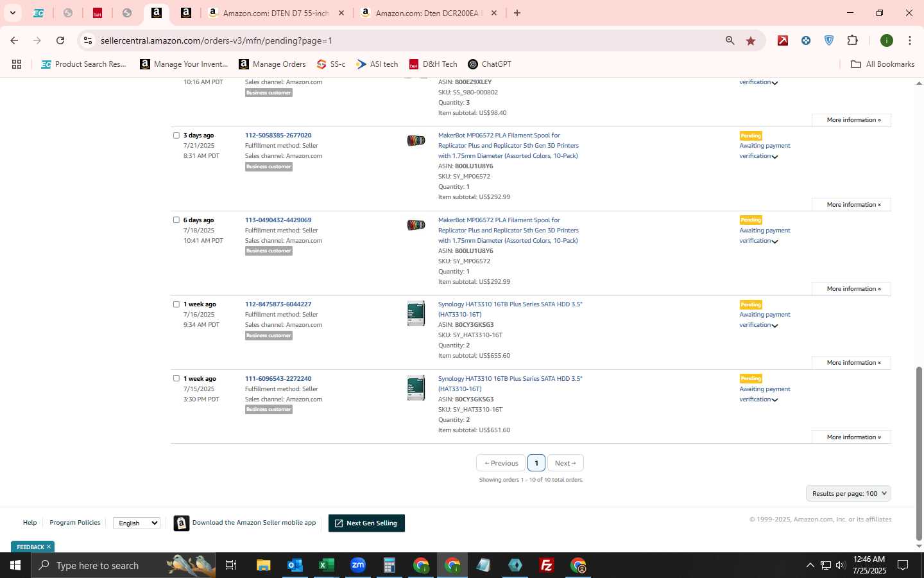Bookmark this page with the star icon
The height and width of the screenshot is (578, 924).
(x=751, y=40)
